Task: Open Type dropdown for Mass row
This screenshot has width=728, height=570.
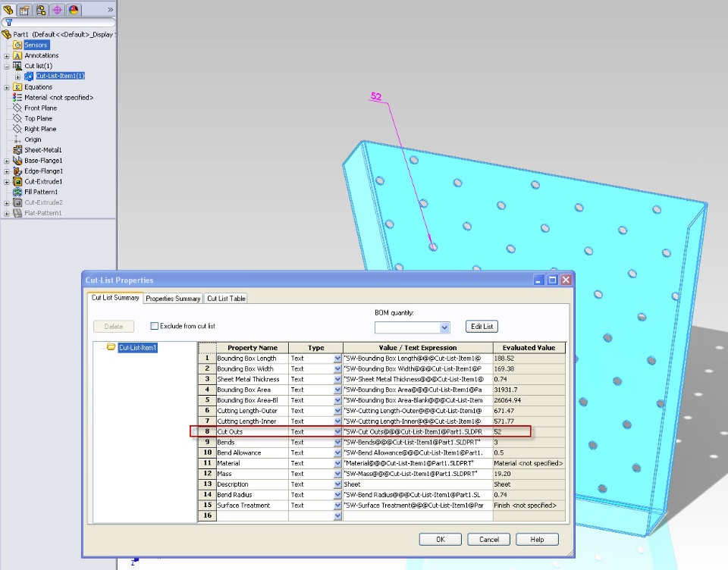Action: click(x=337, y=474)
